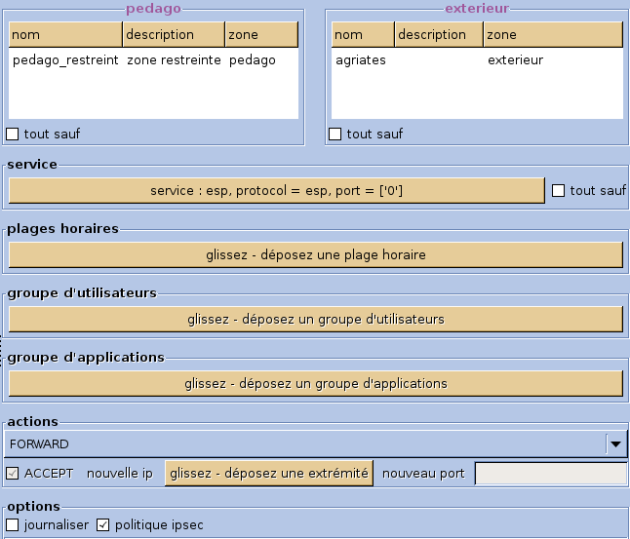Click the esp service button

[x=276, y=190]
